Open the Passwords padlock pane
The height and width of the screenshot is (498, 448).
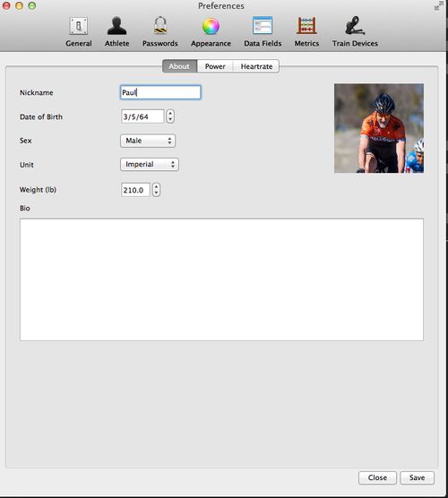pyautogui.click(x=160, y=32)
